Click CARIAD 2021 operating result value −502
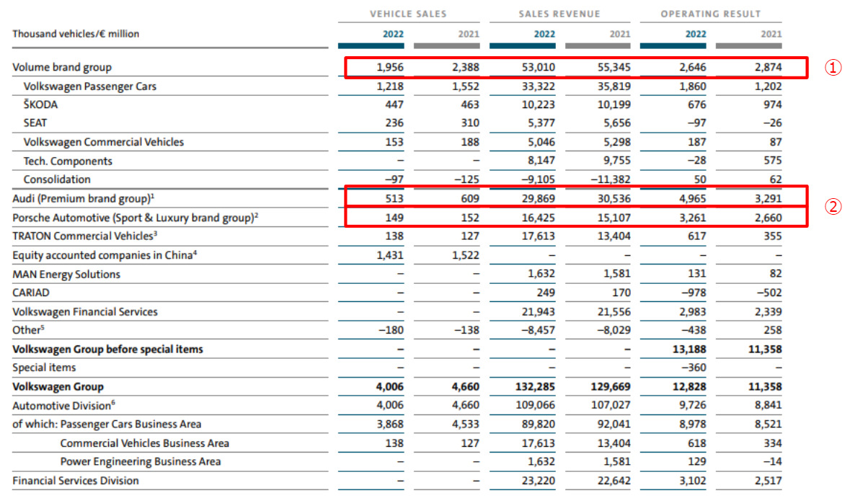Screen dimensions: 868x503 click(x=769, y=293)
